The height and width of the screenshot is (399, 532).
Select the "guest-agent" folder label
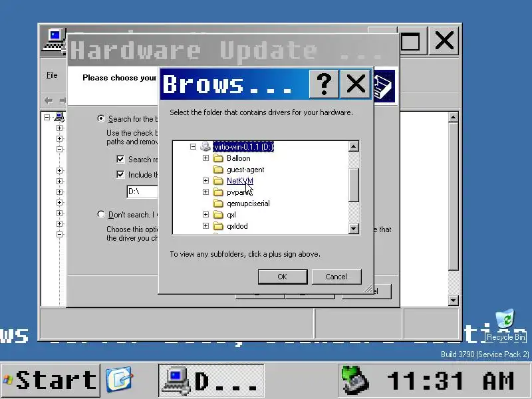245,170
